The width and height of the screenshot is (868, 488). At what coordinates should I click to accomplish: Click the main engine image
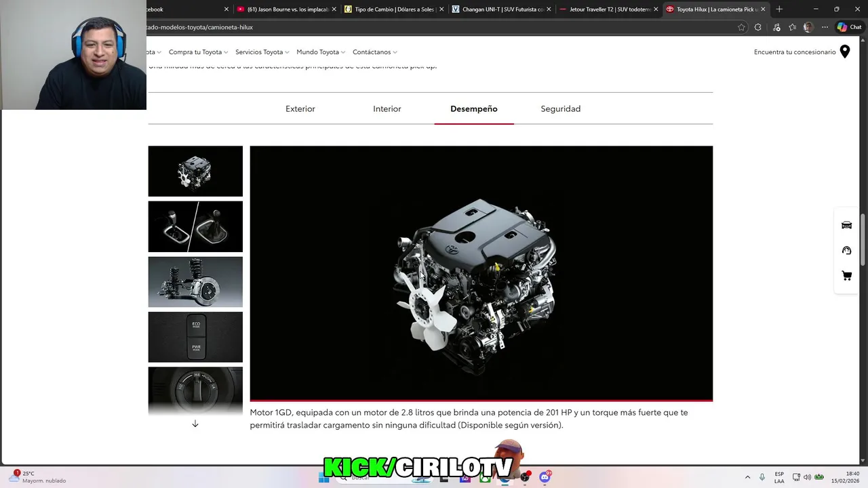tap(481, 273)
